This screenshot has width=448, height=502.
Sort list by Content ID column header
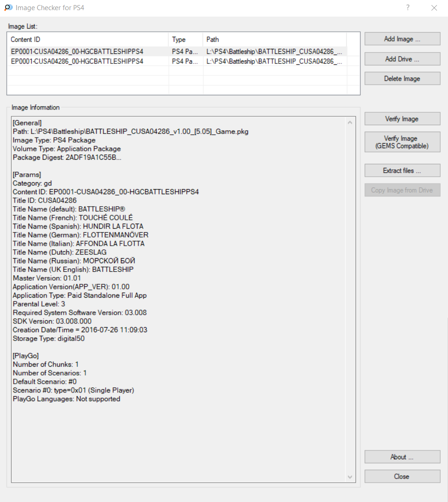pos(88,40)
